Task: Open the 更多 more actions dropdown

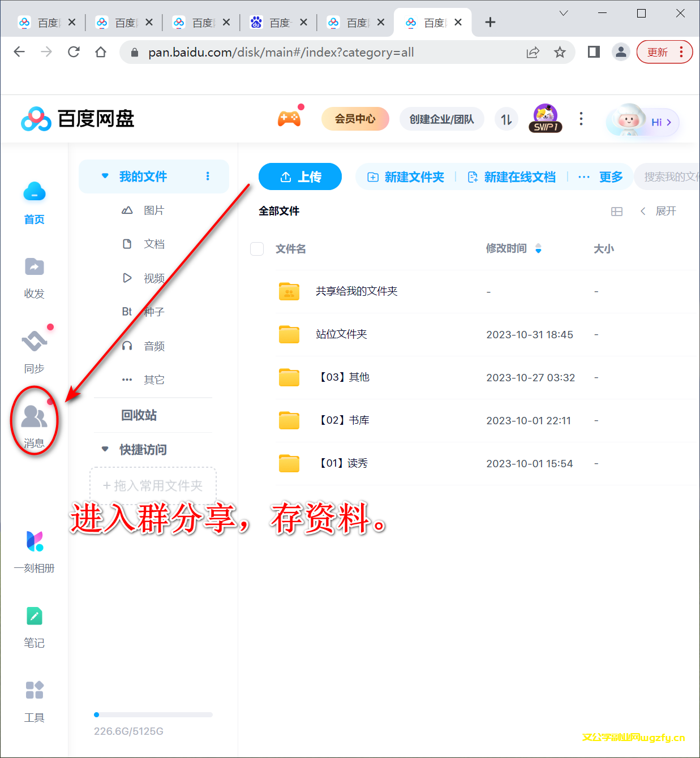Action: (600, 177)
